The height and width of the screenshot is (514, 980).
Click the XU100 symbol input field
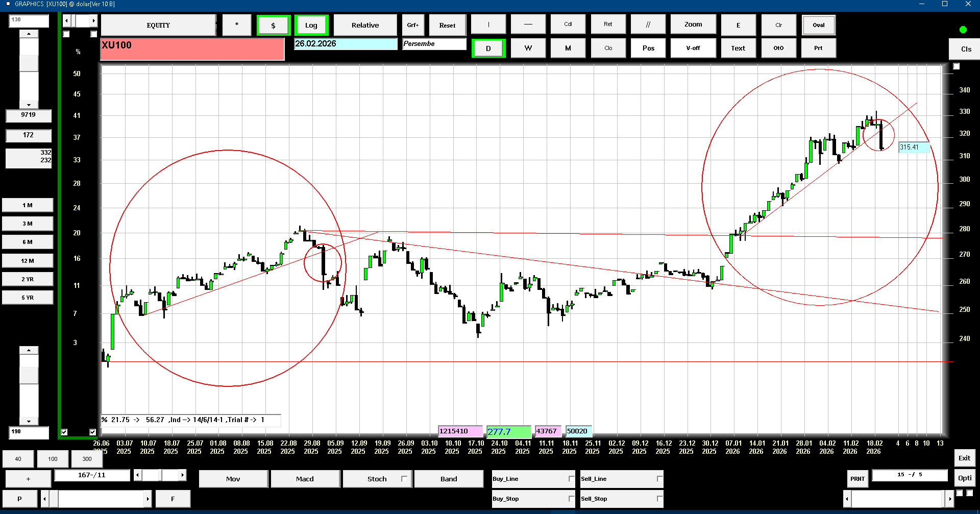click(192, 50)
